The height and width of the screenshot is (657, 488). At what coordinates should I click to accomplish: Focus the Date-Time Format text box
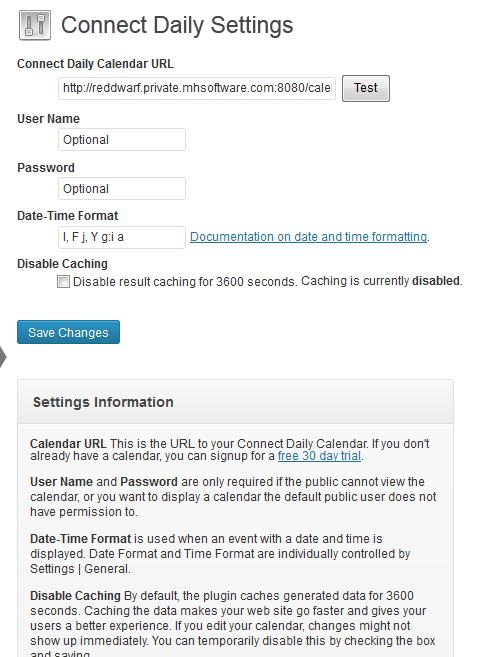(122, 237)
